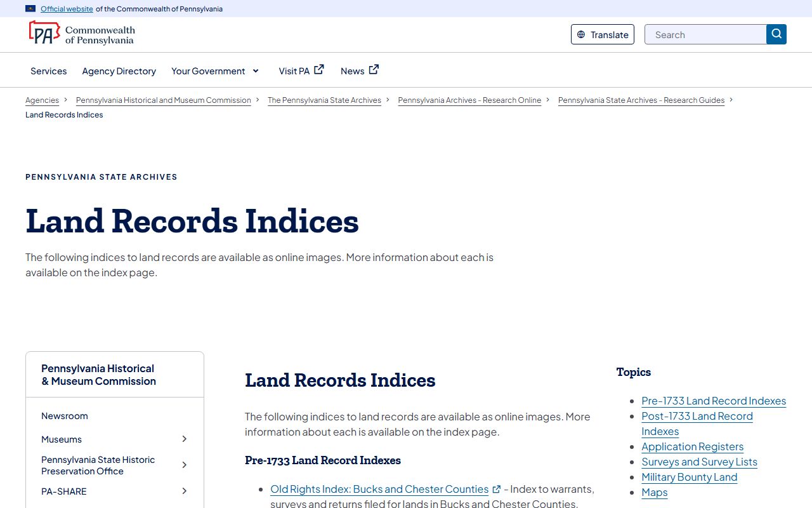
Task: Open the Agency Directory menu item
Action: [x=119, y=71]
